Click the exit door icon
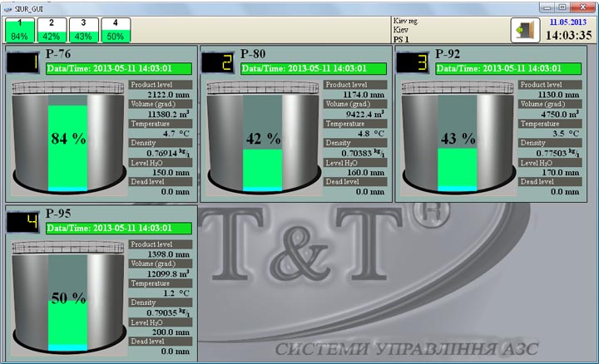Image resolution: width=599 pixels, height=364 pixels. [525, 30]
